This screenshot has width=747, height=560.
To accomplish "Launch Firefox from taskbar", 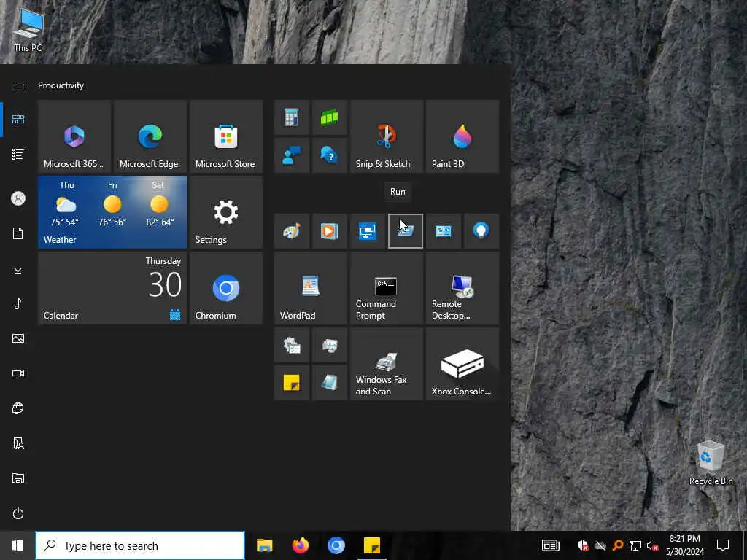I will click(300, 545).
